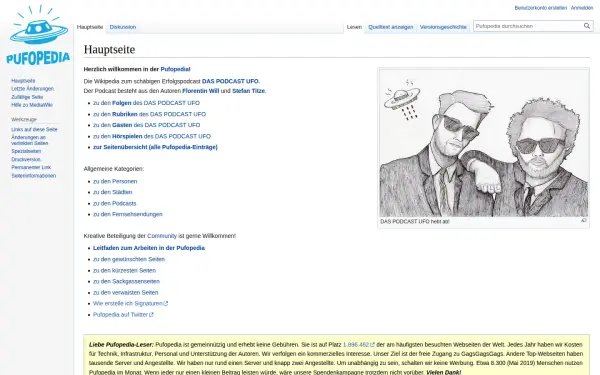The width and height of the screenshot is (600, 375).
Task: Open the Druckversion link
Action: tap(26, 159)
